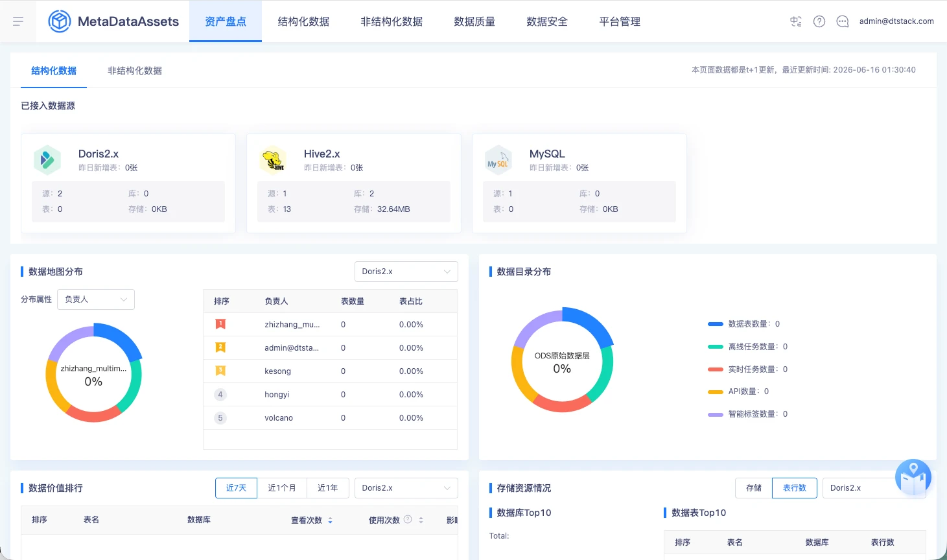Click Hive2.x storage value 32.64MB
The width and height of the screenshot is (947, 560).
pos(393,209)
